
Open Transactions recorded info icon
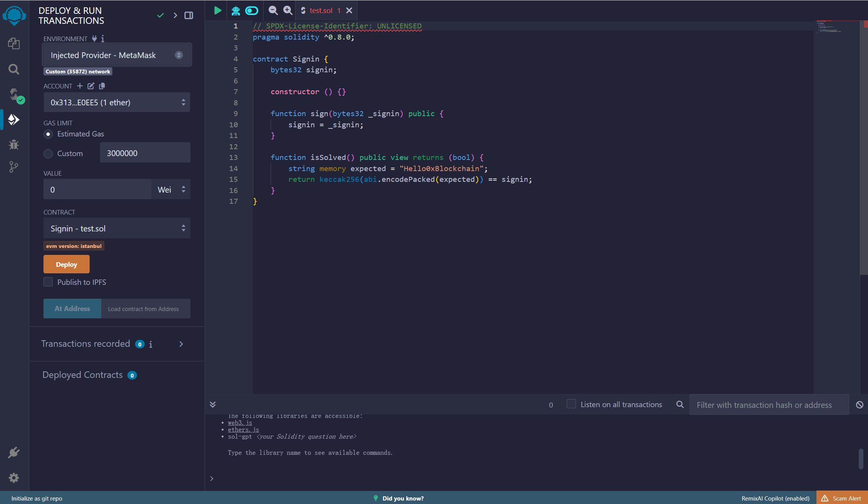tap(151, 344)
